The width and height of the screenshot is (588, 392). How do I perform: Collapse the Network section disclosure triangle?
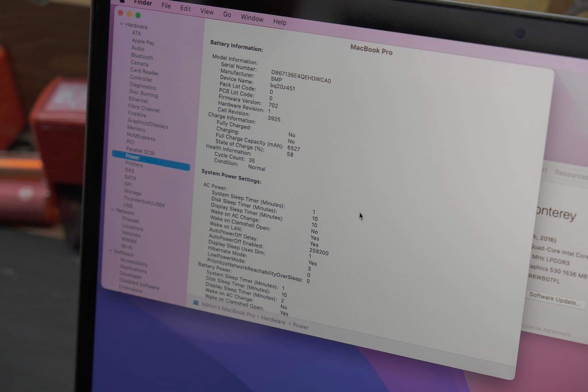point(113,210)
